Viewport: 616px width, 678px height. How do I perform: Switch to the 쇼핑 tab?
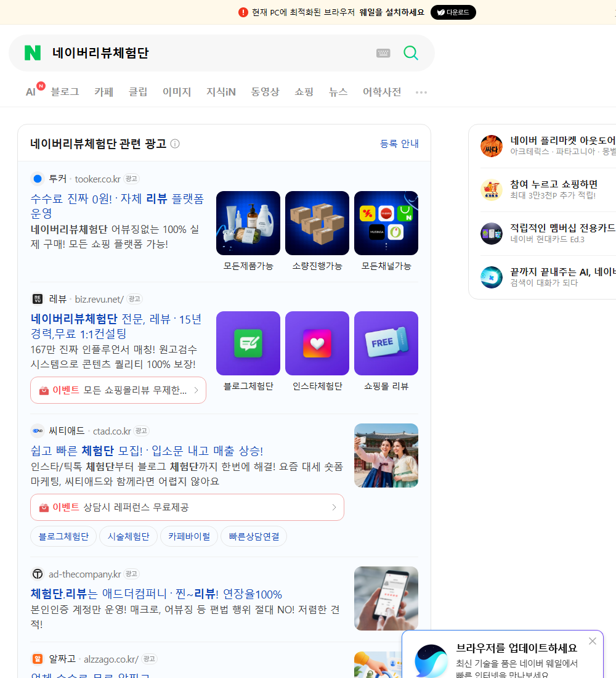304,92
